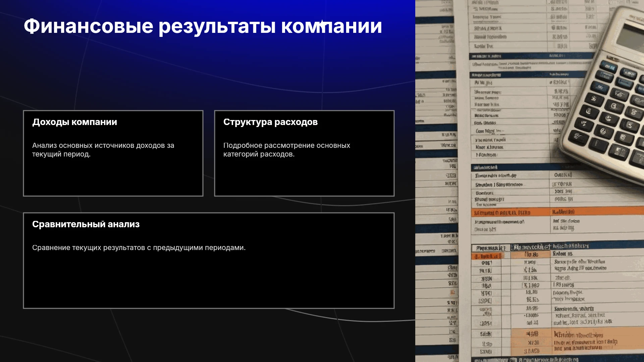The image size is (644, 362).
Task: Click the blue gradient background below the title
Action: click(208, 67)
